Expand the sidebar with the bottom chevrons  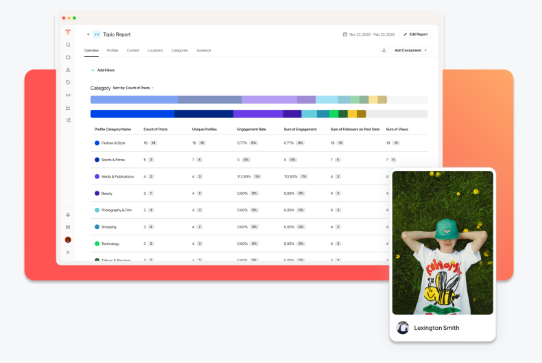pos(68,252)
